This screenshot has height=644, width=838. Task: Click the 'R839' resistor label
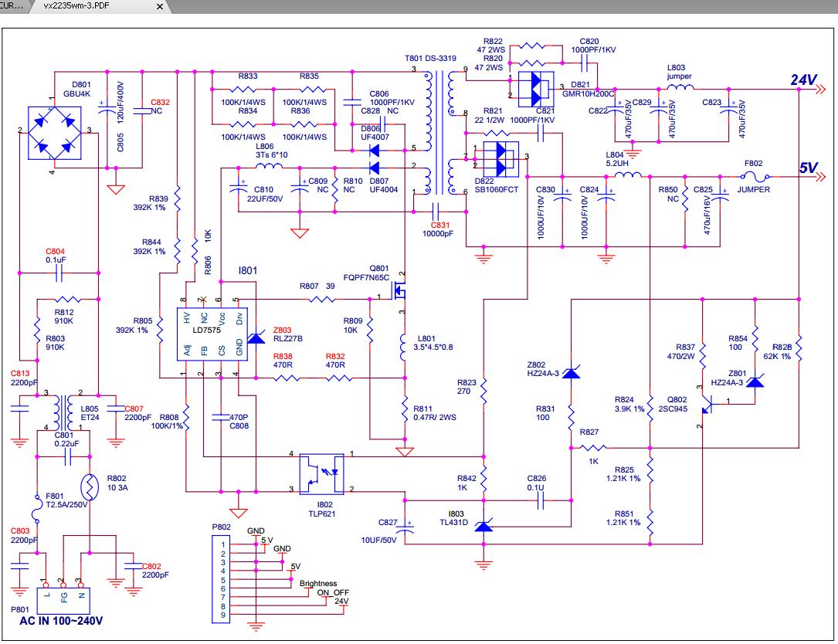[158, 198]
